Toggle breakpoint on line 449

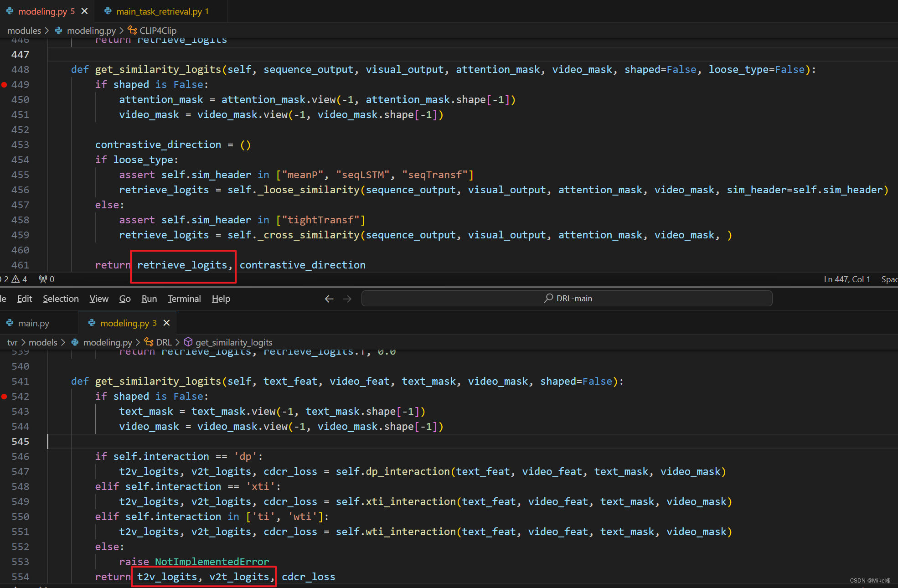[4, 85]
